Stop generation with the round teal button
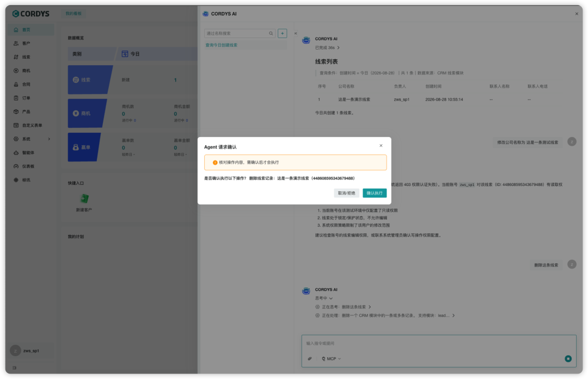 point(568,359)
